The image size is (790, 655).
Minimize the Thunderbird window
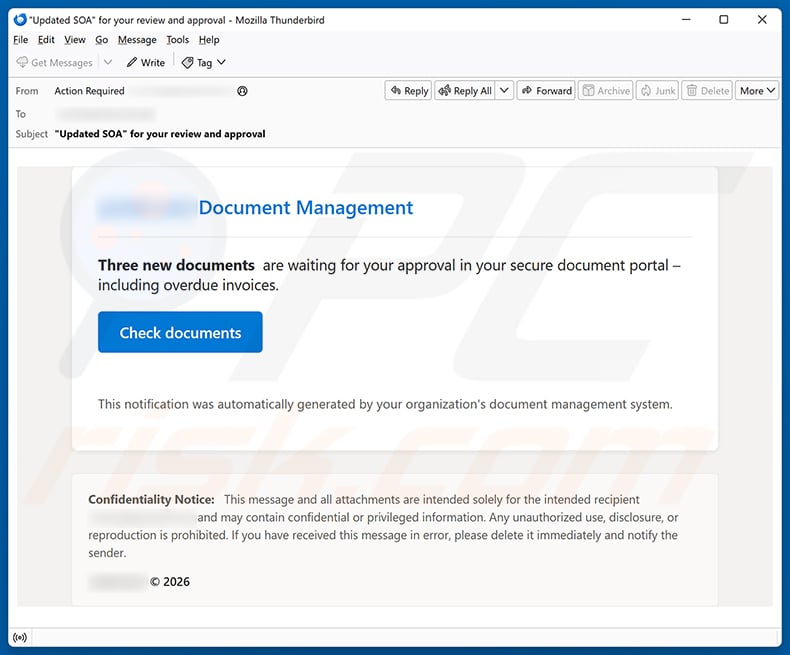(686, 20)
